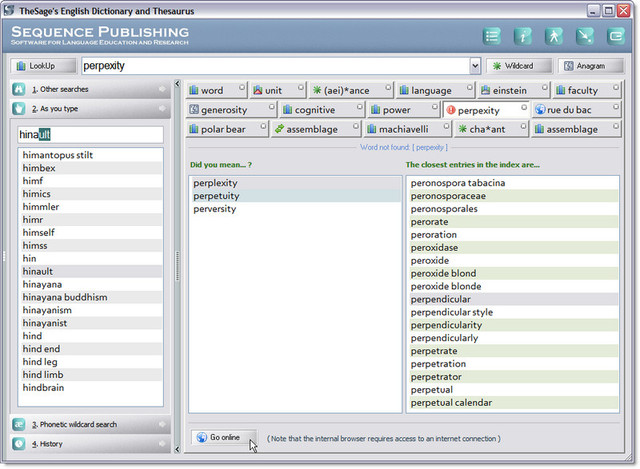Image resolution: width=640 pixels, height=469 pixels.
Task: Expand the Phonetic wildcard search panel
Action: coord(91,425)
